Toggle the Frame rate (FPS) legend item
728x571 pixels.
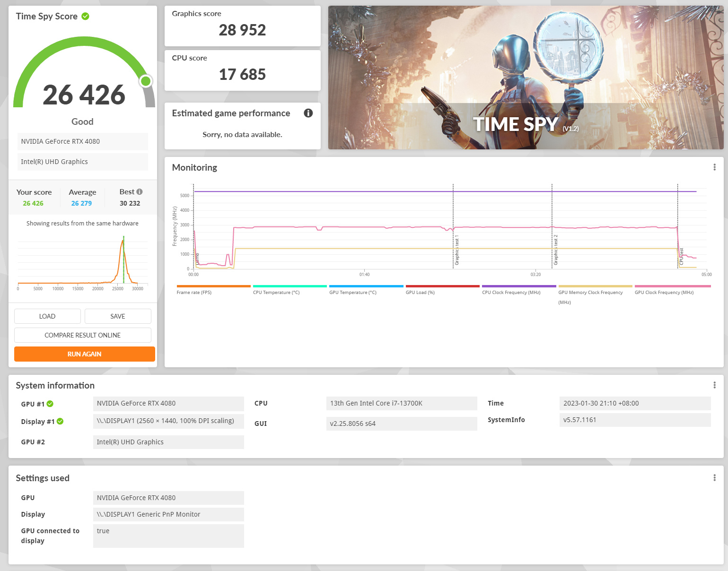point(213,290)
